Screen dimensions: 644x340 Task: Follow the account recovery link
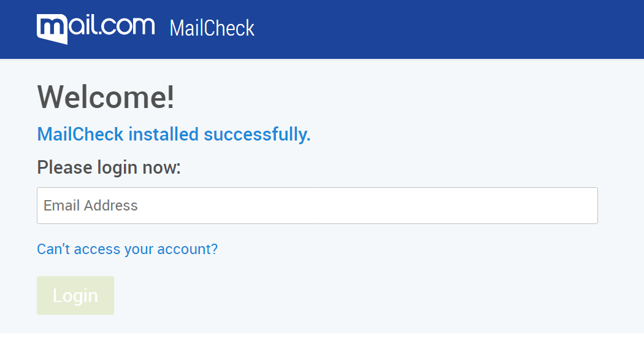click(x=128, y=249)
